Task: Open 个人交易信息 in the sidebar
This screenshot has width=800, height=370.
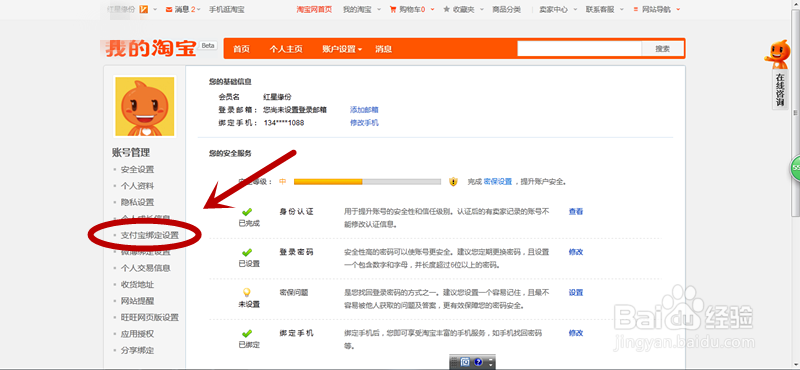Action: (x=145, y=268)
